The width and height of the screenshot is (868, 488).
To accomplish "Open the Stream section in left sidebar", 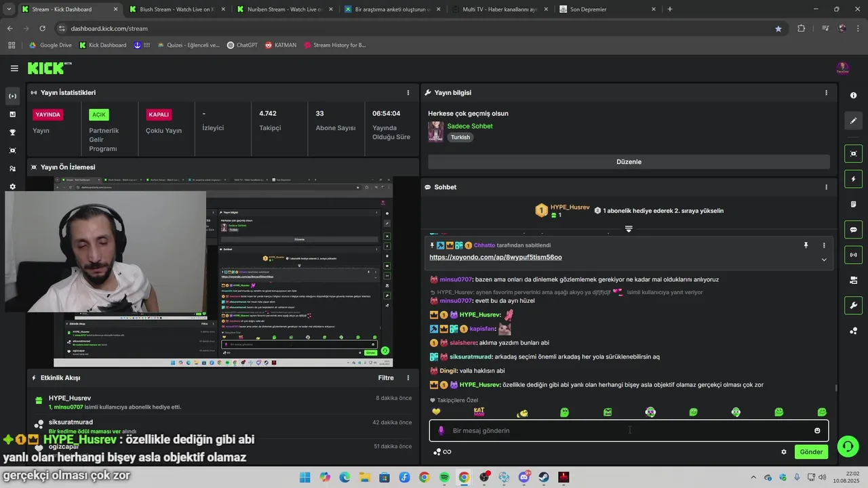I will (x=12, y=96).
